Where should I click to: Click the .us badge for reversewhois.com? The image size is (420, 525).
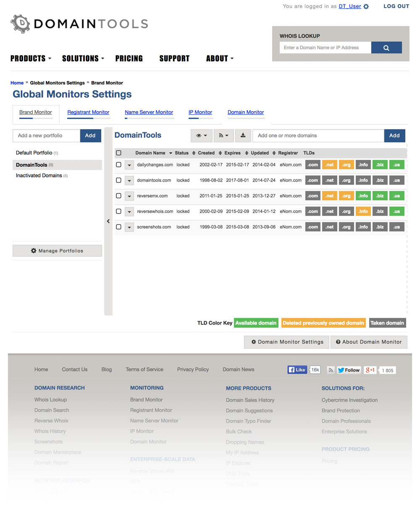(x=397, y=211)
